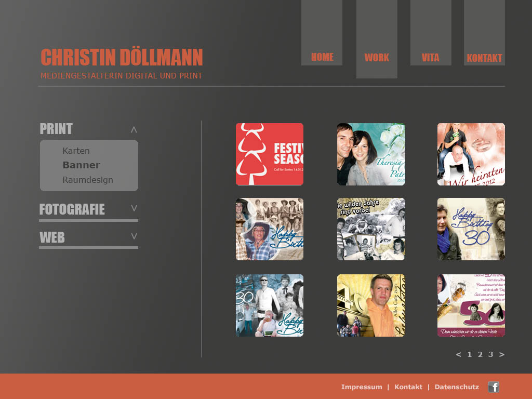The image size is (532, 399).
Task: Click the previous page arrow
Action: click(458, 355)
